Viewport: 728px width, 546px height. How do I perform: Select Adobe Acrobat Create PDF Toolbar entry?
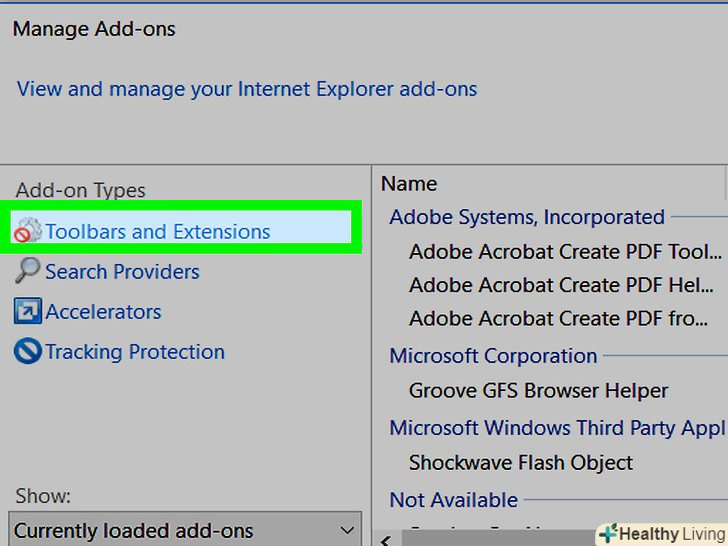click(565, 252)
